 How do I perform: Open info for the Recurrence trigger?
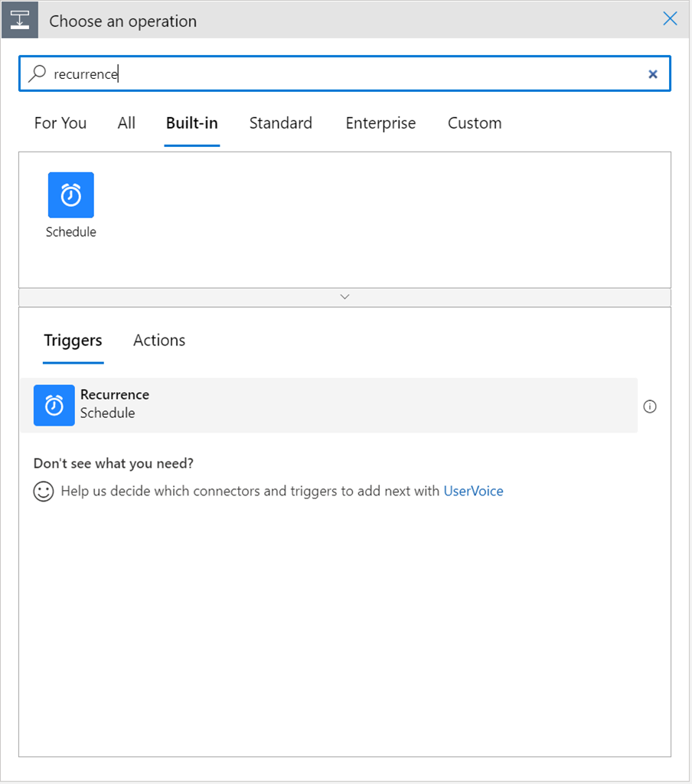[650, 407]
